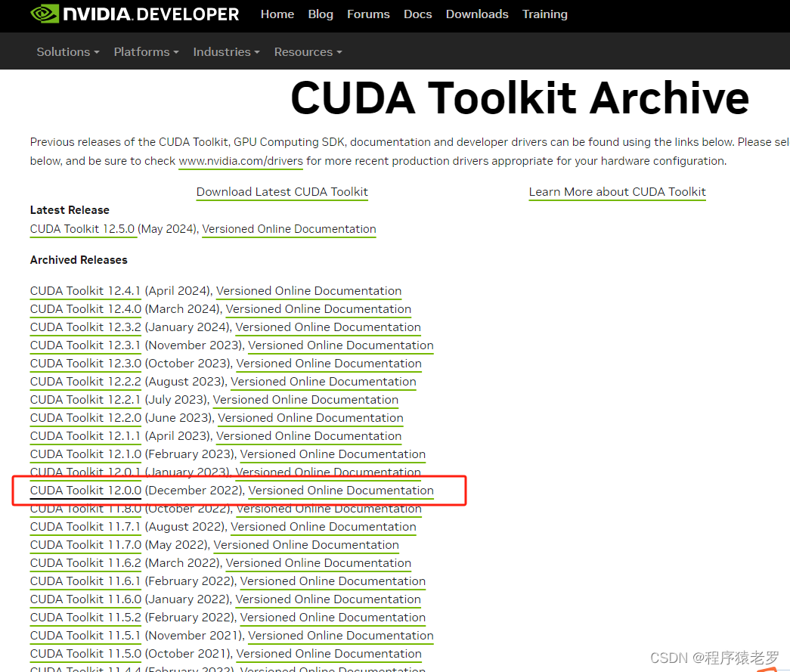Open documentation link for CUDA 12.0.0
This screenshot has width=790, height=672.
click(x=341, y=491)
